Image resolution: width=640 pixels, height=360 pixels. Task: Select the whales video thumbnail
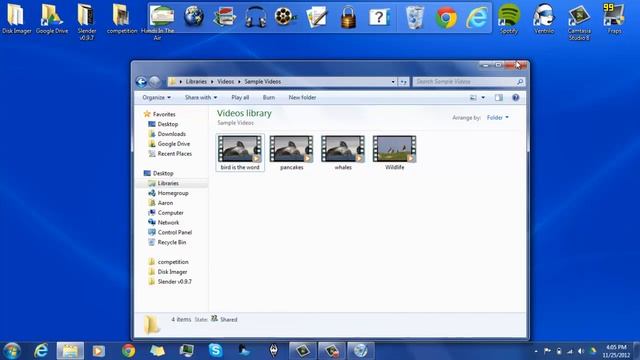pyautogui.click(x=343, y=149)
